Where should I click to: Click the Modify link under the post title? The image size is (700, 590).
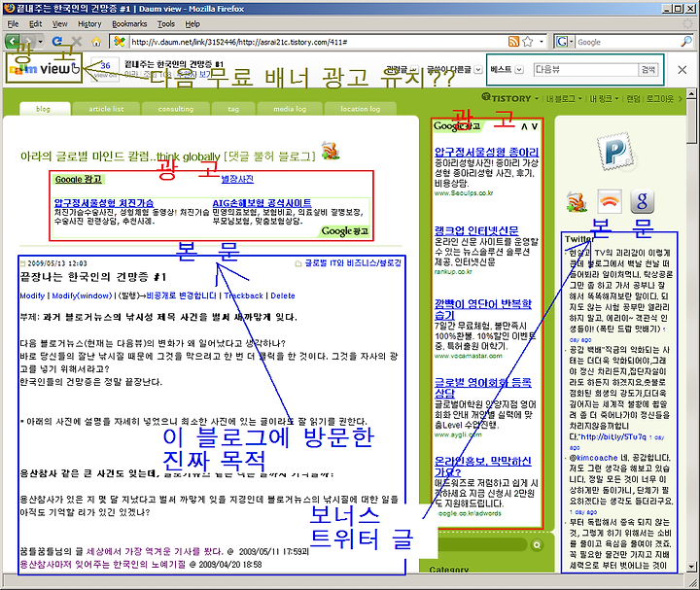coord(32,295)
